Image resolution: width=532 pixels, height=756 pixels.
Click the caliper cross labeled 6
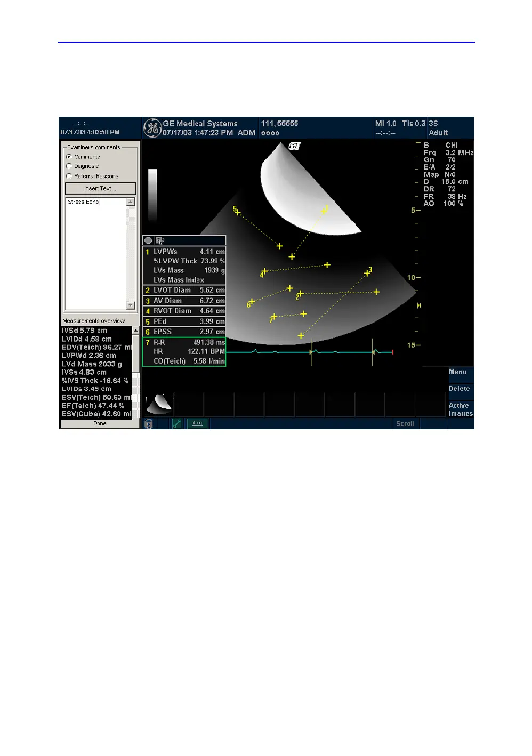(x=252, y=302)
